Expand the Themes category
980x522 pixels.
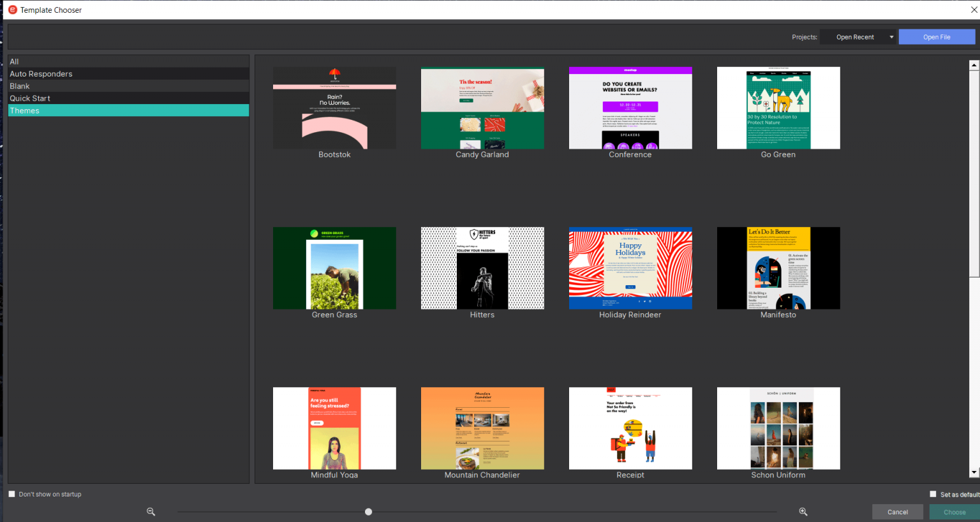click(128, 110)
